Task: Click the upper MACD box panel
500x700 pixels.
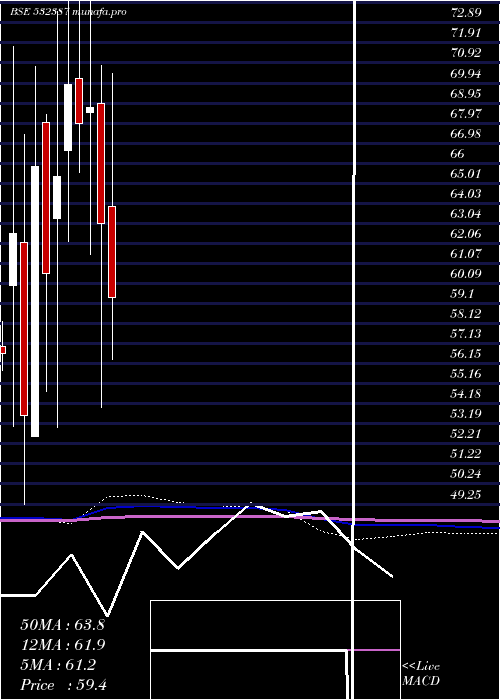Action: [275, 625]
